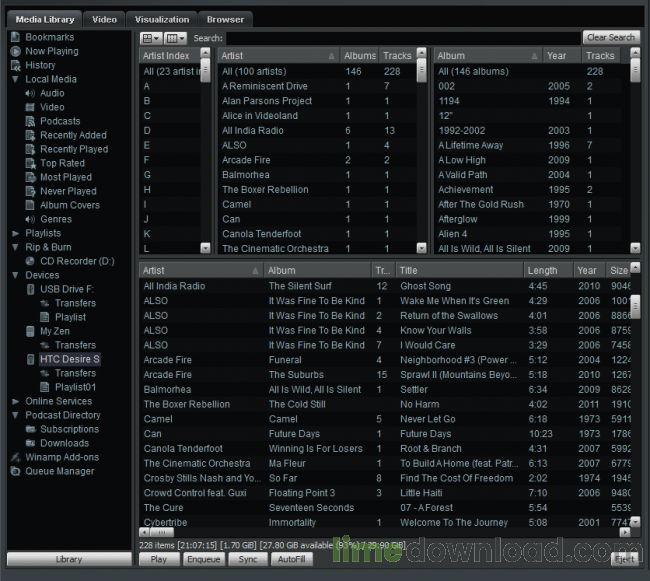Open Playlist icon under USB Drive F:
650x581 pixels.
[45, 317]
